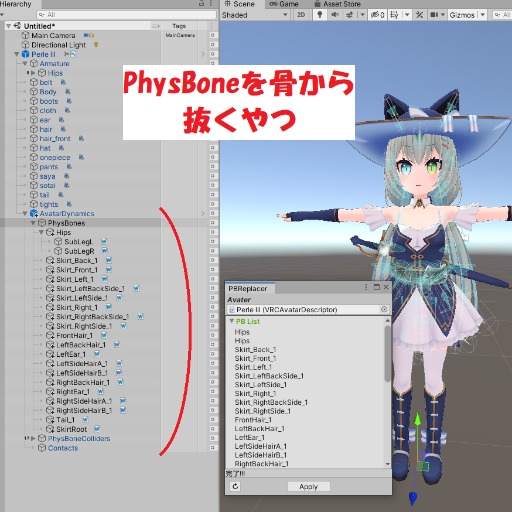Collapse Perle II hierarchy foldout
Viewport: 512px width, 512px height.
click(x=17, y=54)
